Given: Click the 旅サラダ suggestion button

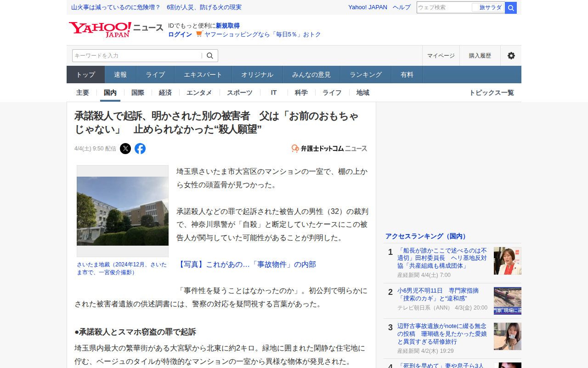Looking at the screenshot, I should click(488, 7).
